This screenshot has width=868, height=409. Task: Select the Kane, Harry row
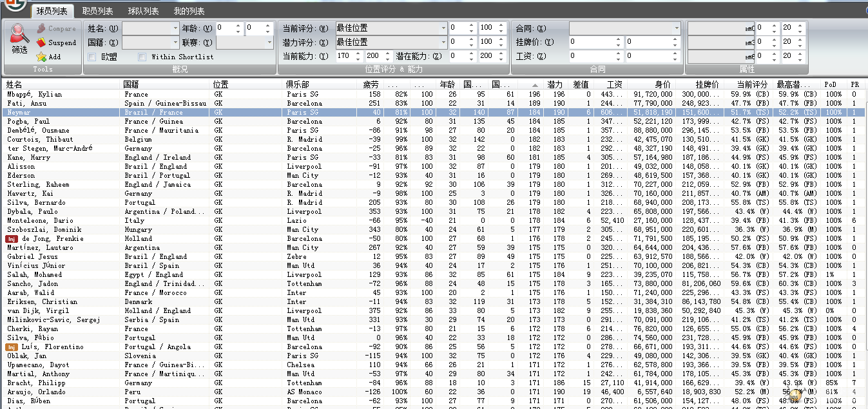click(x=434, y=157)
